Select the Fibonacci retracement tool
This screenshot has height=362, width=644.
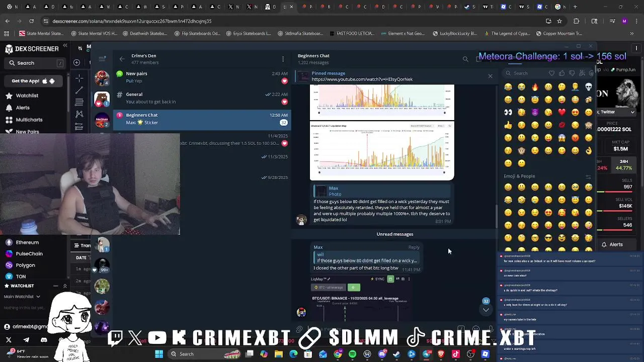[79, 103]
